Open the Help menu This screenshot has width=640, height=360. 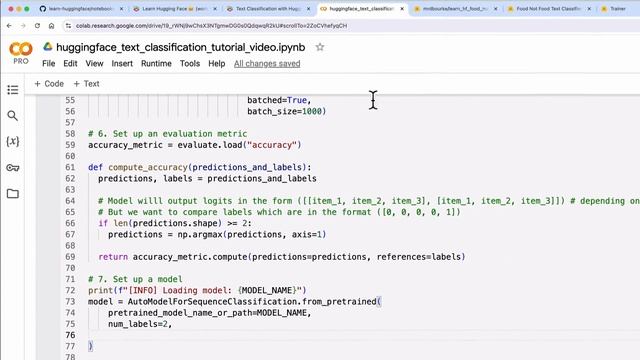(217, 64)
